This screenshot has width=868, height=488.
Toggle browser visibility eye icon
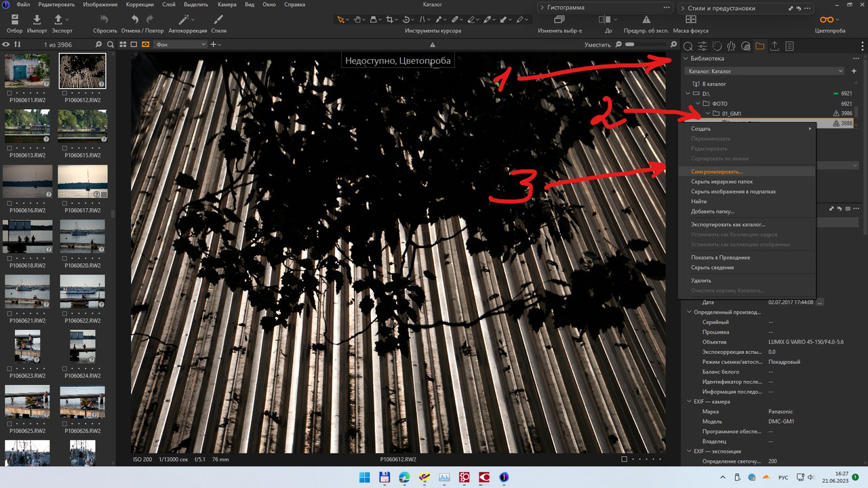(7, 45)
